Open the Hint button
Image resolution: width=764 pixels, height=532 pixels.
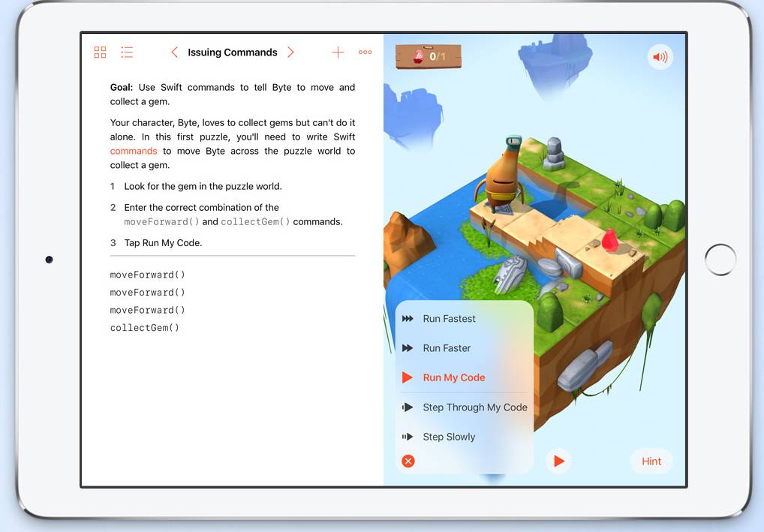point(651,461)
